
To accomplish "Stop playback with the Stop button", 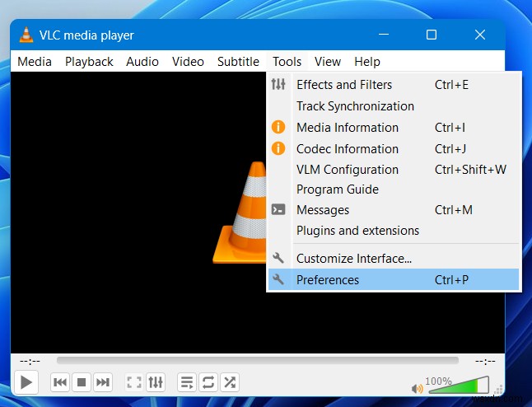I will (82, 382).
